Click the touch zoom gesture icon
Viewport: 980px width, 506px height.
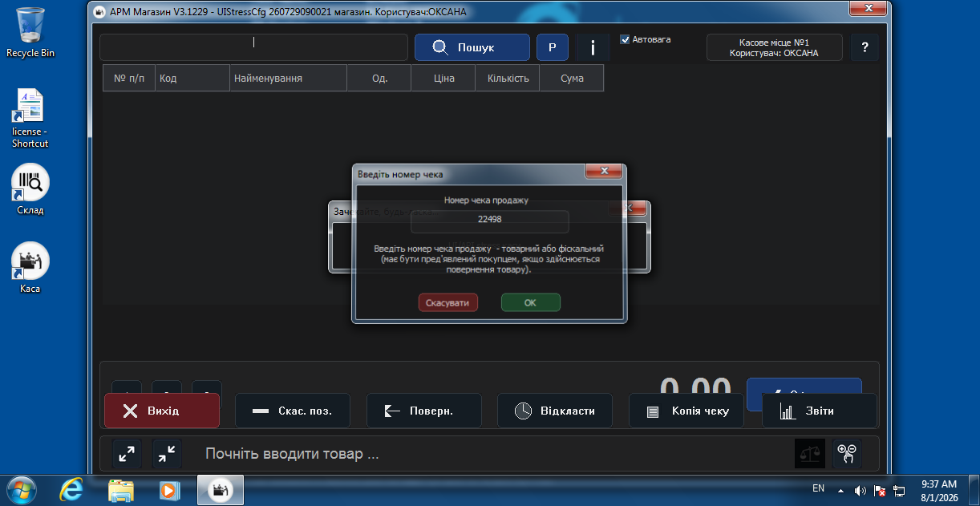point(847,454)
